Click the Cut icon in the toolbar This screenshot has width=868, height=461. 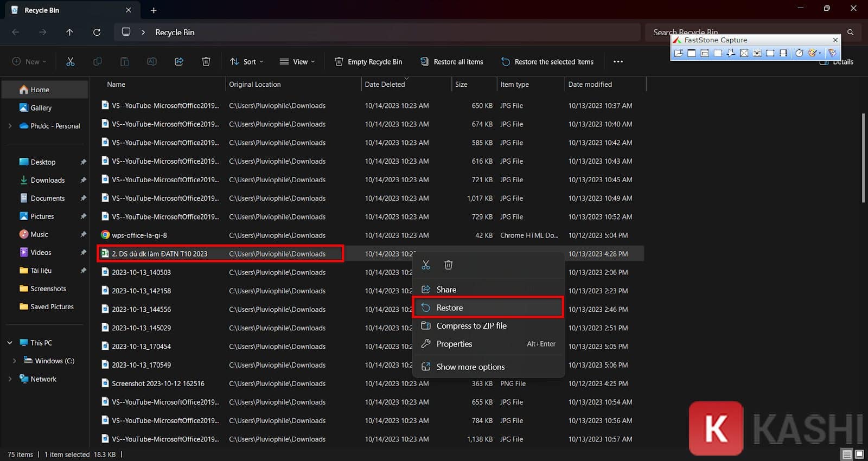(x=71, y=62)
